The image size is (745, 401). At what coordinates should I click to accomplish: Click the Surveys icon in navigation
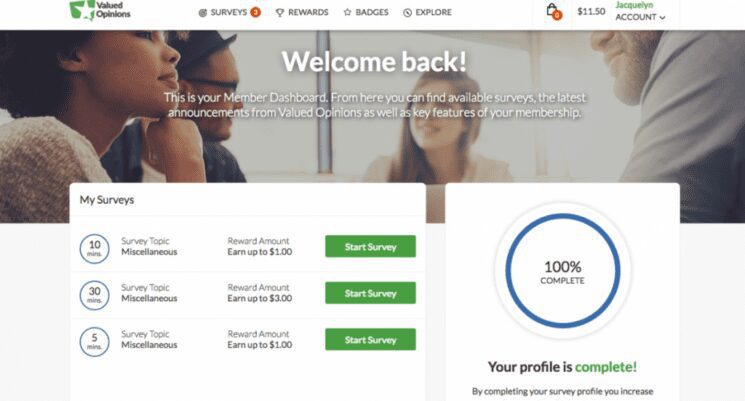click(203, 13)
